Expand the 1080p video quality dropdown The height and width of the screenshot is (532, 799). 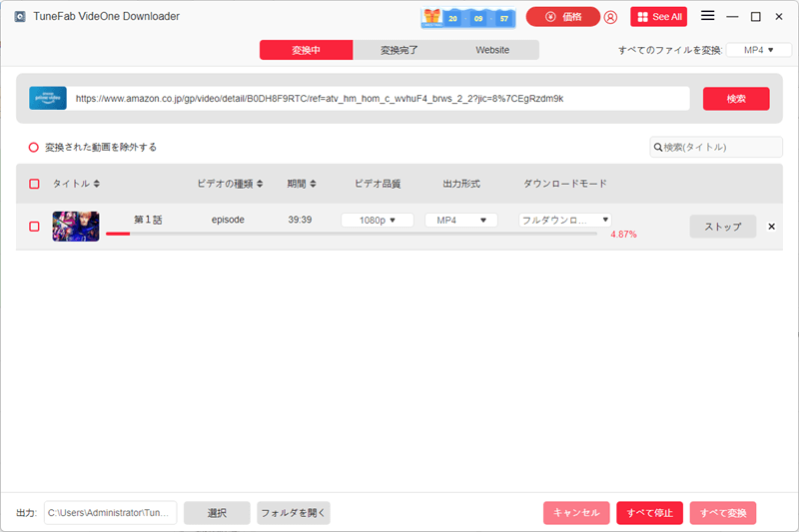(378, 220)
